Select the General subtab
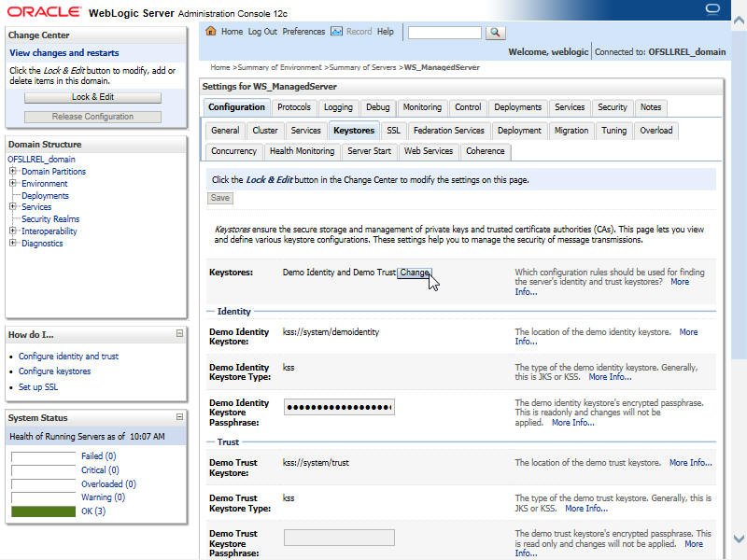This screenshot has width=747, height=560. [225, 131]
